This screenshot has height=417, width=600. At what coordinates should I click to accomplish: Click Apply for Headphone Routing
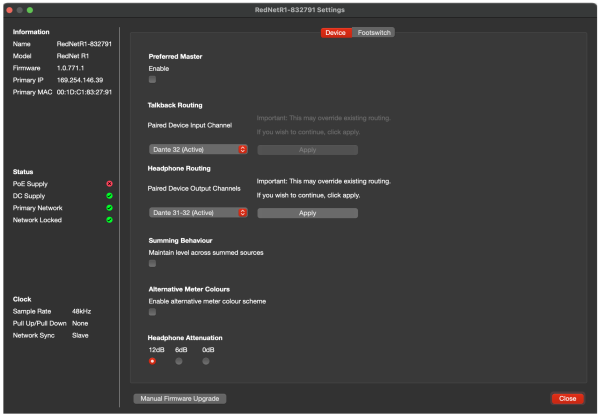point(308,213)
